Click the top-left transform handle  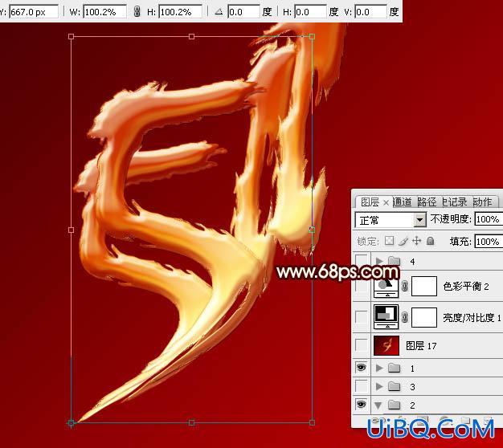(72, 37)
